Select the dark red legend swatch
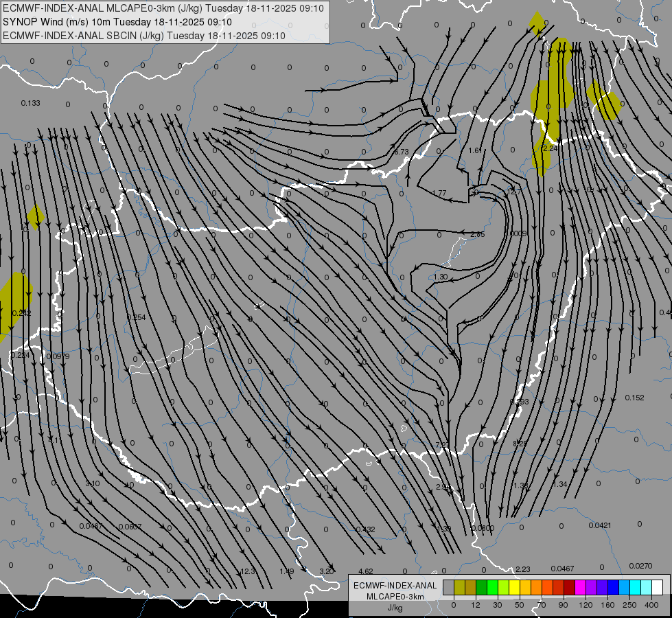Viewport: 672px width, 618px height. tap(570, 587)
